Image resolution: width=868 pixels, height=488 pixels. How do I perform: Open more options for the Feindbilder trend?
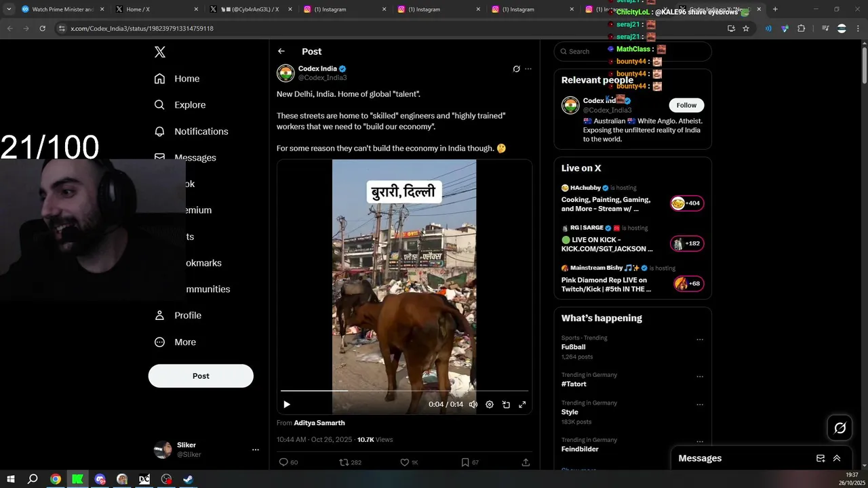(x=700, y=442)
